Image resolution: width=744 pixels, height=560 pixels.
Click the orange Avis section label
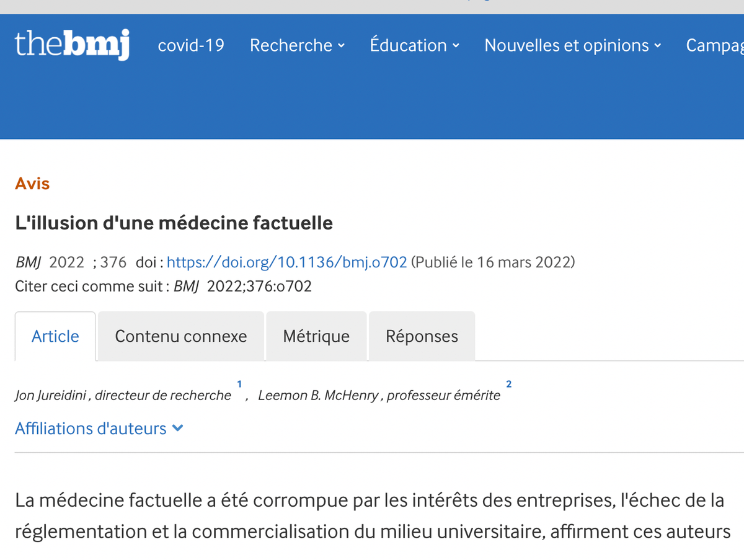click(x=32, y=184)
